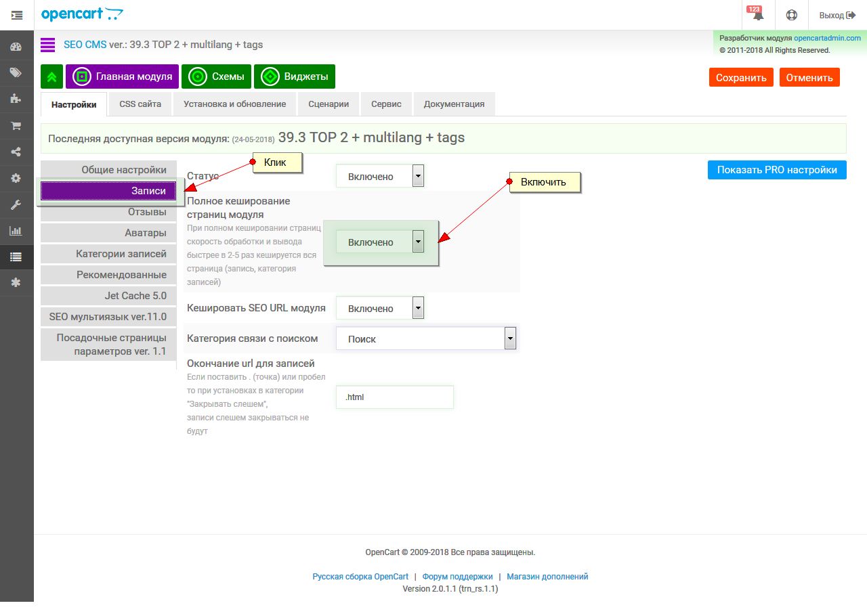Click the Последняя доступная версия модуля notice text
The image size is (867, 616).
[256, 138]
